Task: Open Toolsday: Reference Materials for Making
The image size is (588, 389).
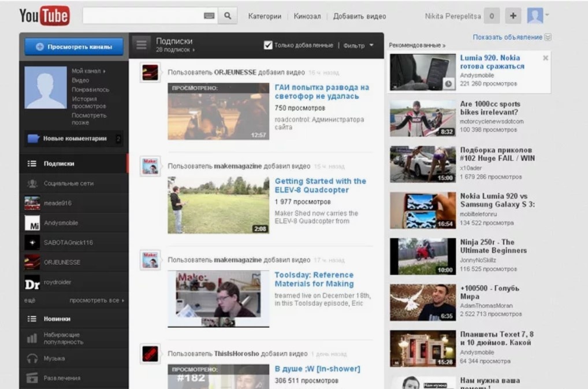Action: [x=314, y=279]
